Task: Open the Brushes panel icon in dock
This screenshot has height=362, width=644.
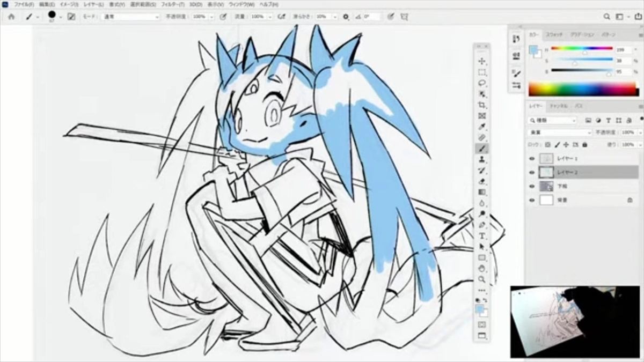Action: click(x=516, y=73)
